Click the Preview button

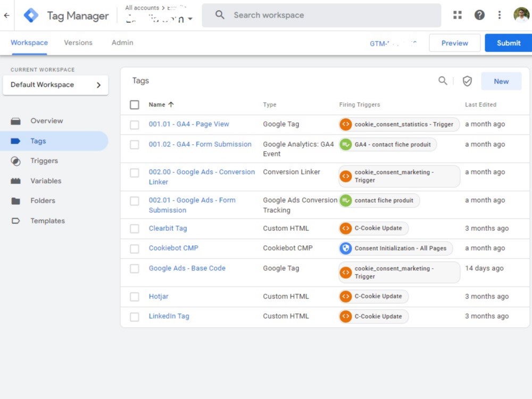(x=455, y=43)
